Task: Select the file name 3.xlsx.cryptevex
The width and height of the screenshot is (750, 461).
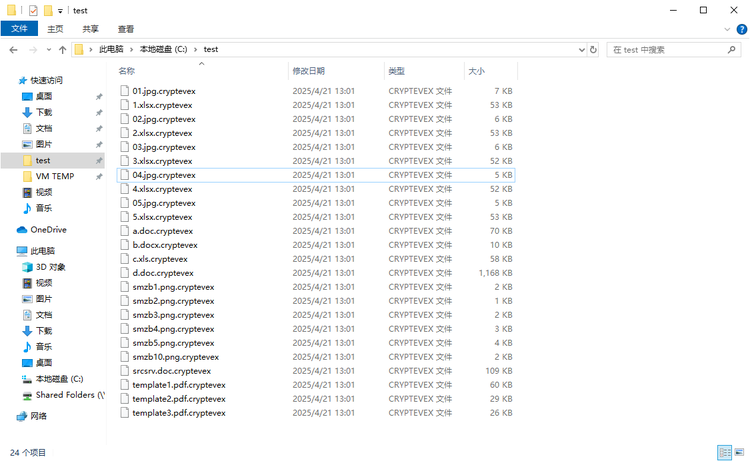Action: [162, 161]
